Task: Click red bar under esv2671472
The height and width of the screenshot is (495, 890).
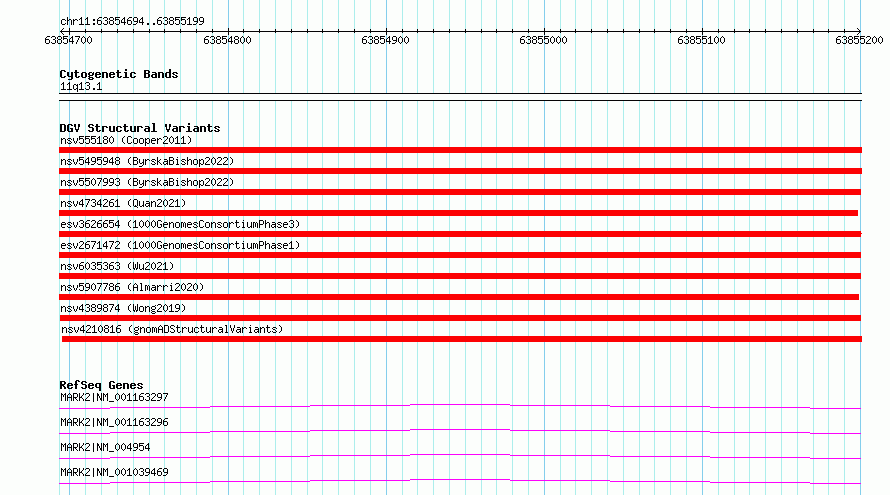Action: pyautogui.click(x=460, y=255)
